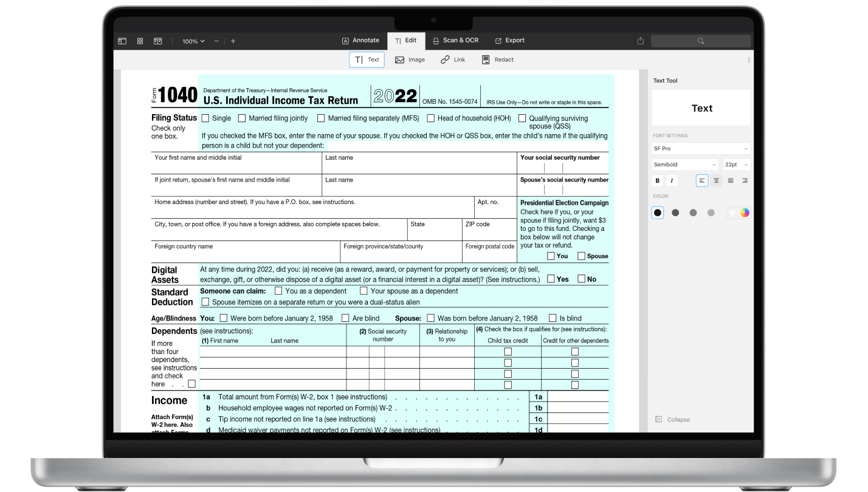Switch to the Edit tab
868x492 pixels.
pos(406,41)
